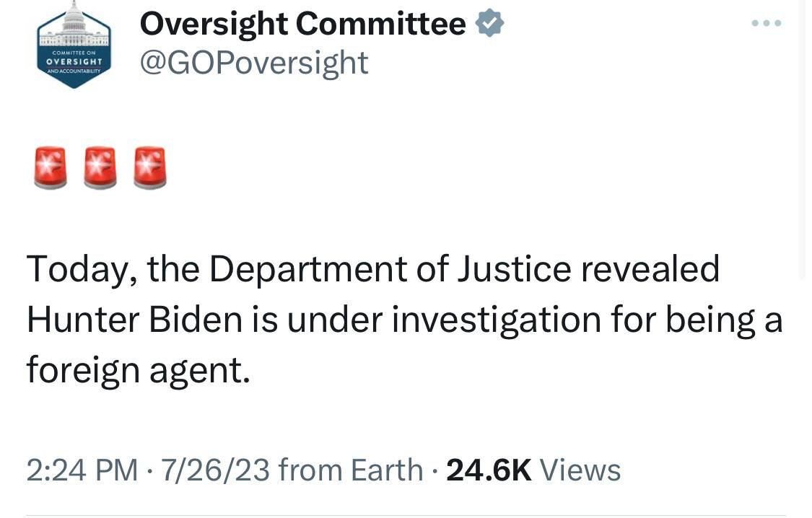
Task: Click the 7/26/23 post date
Action: coord(215,470)
